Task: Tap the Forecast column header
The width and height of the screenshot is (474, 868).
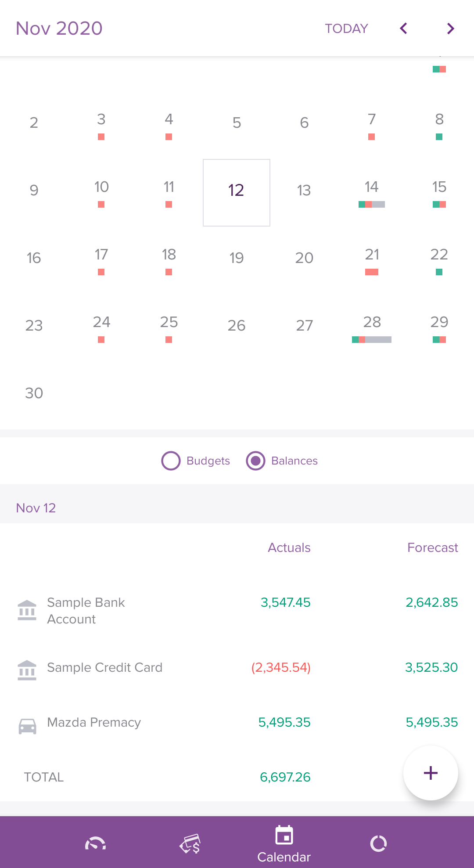Action: pyautogui.click(x=432, y=547)
